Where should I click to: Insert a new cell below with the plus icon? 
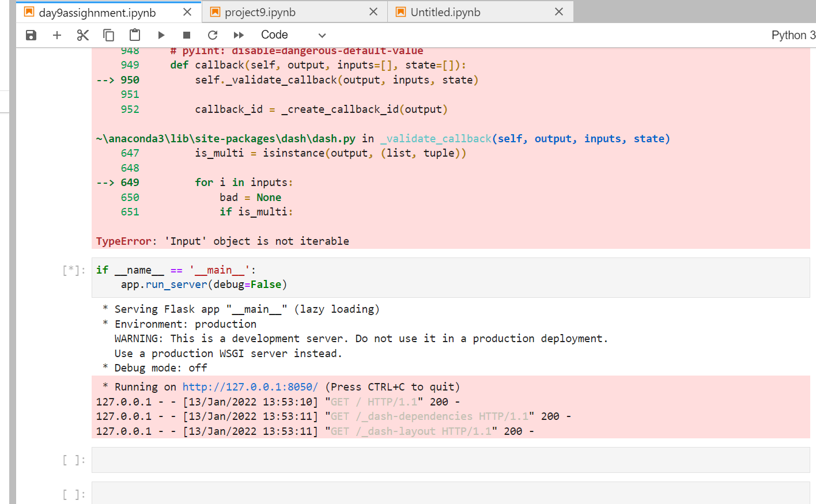coord(57,35)
